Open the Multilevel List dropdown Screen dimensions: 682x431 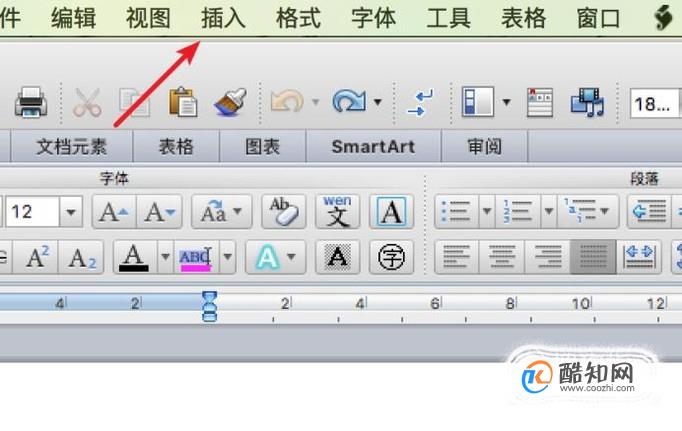(x=588, y=212)
